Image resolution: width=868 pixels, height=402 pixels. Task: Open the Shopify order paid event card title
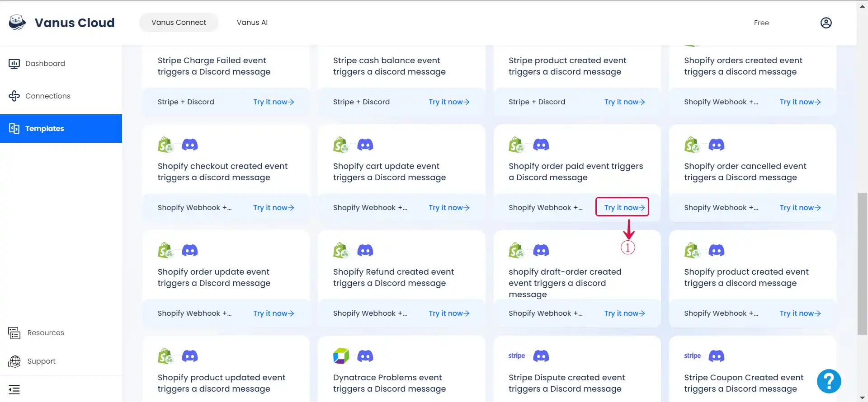point(576,172)
